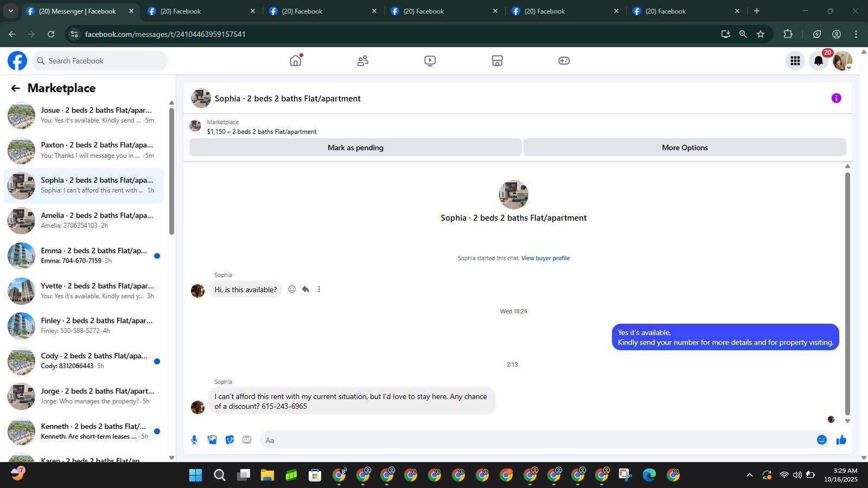Open the View buyer profile link
Image resolution: width=868 pixels, height=488 pixels.
545,258
